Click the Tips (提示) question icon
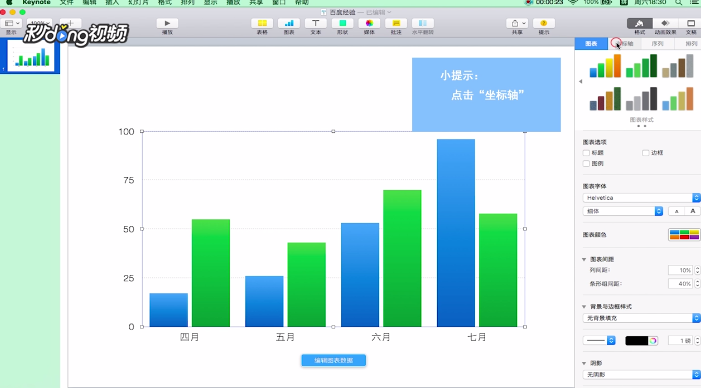 [544, 23]
